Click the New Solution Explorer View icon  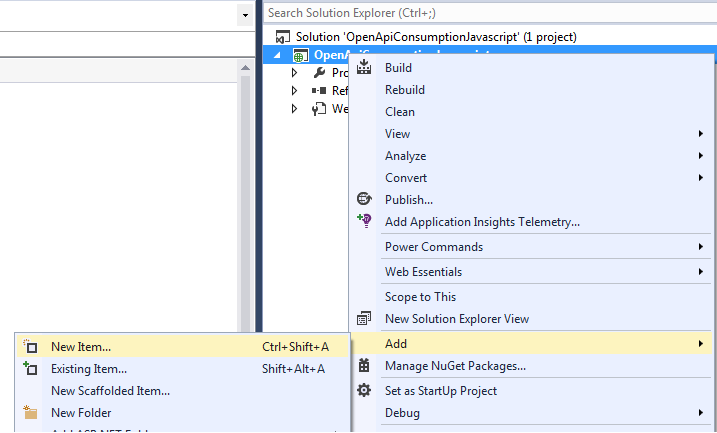[x=364, y=319]
